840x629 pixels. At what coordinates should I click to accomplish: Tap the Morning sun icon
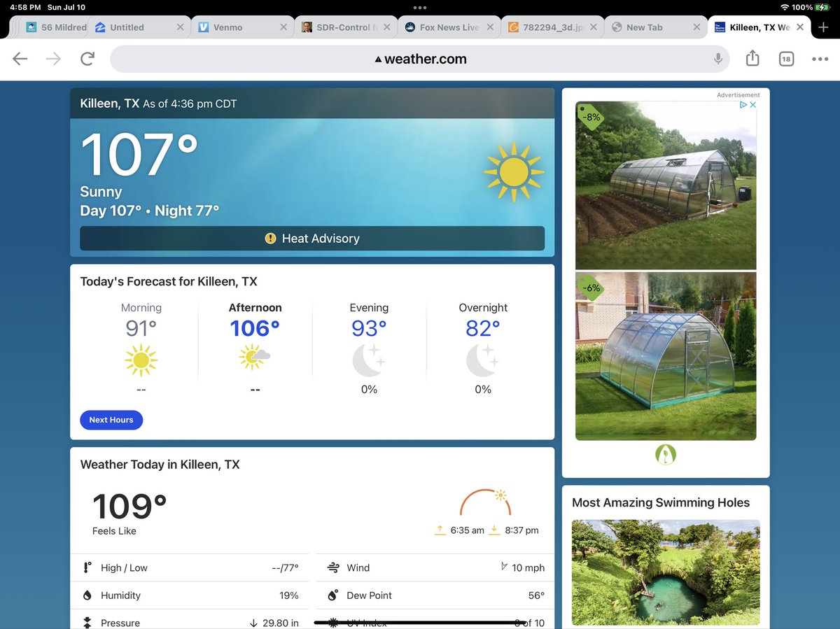(141, 360)
